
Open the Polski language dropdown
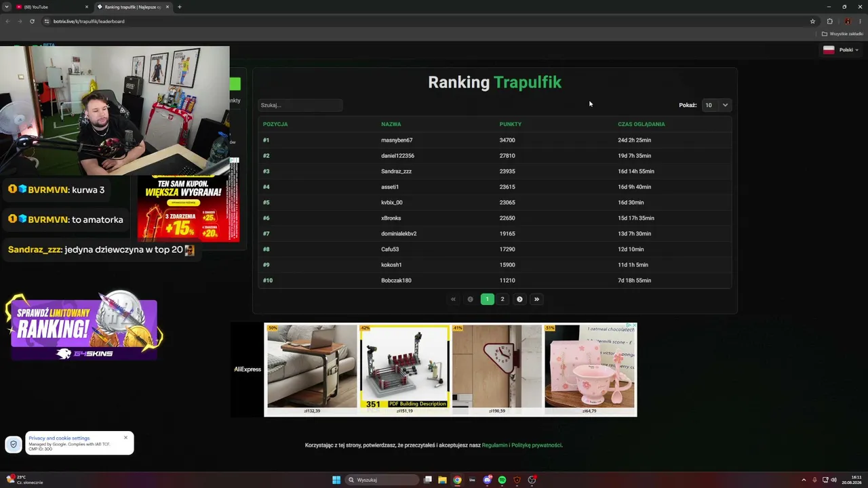tap(841, 49)
